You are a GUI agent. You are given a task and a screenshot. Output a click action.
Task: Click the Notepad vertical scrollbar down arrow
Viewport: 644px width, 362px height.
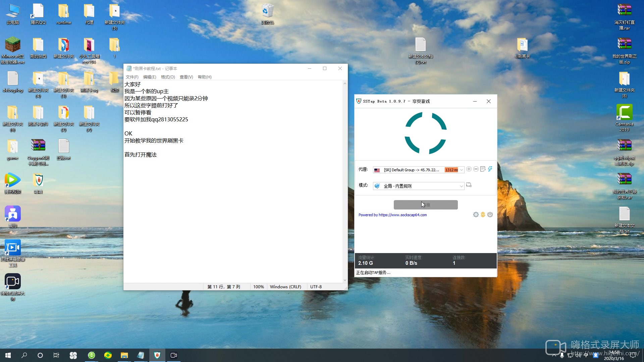(x=345, y=280)
